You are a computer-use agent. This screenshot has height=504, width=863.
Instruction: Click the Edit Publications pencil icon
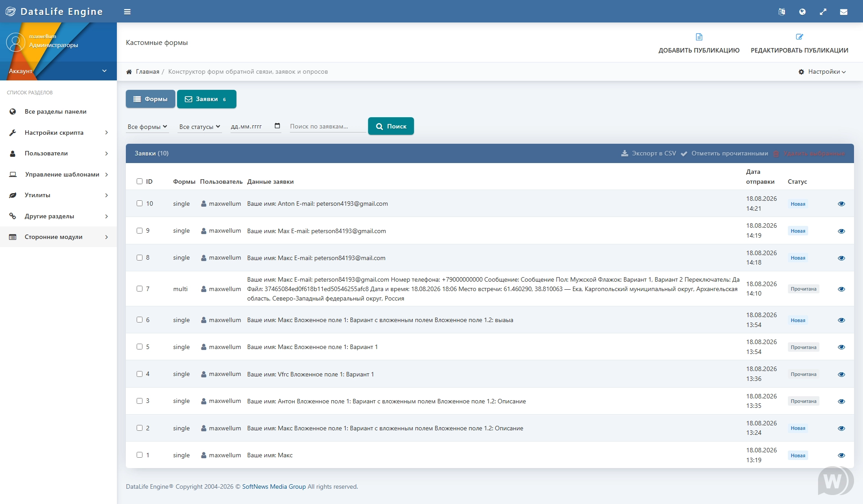pyautogui.click(x=800, y=37)
